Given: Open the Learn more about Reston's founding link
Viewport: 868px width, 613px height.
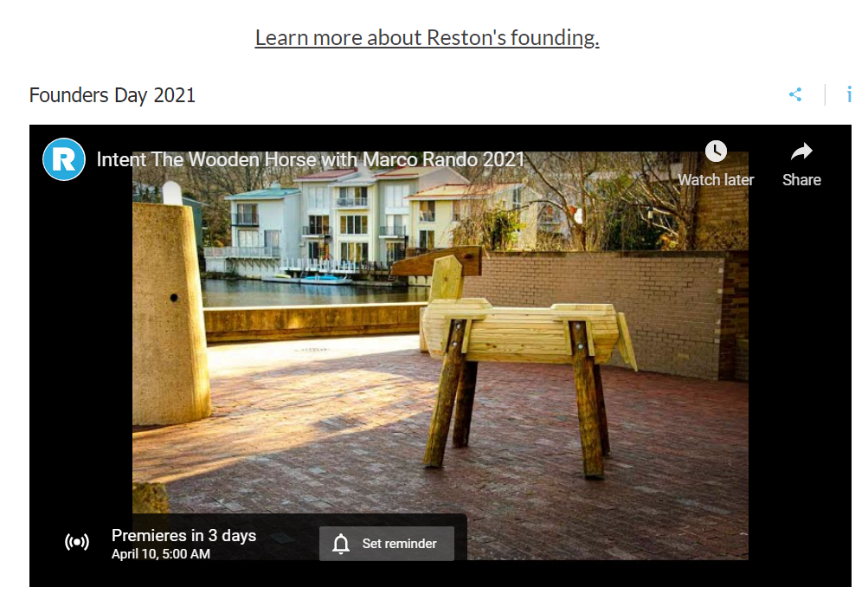Looking at the screenshot, I should pyautogui.click(x=427, y=37).
